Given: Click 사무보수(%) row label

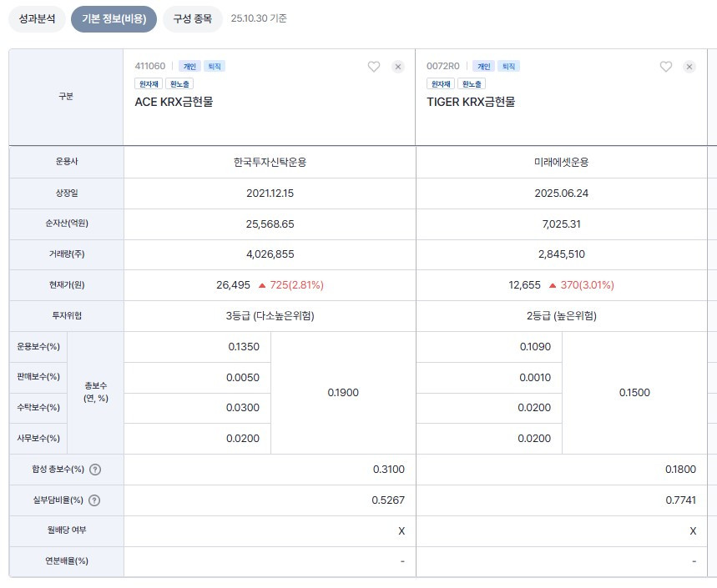Looking at the screenshot, I should (38, 439).
